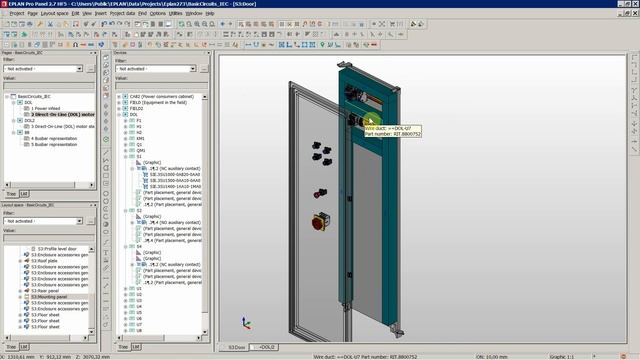
Task: Open the Devices filter dropdown
Action: click(x=193, y=69)
